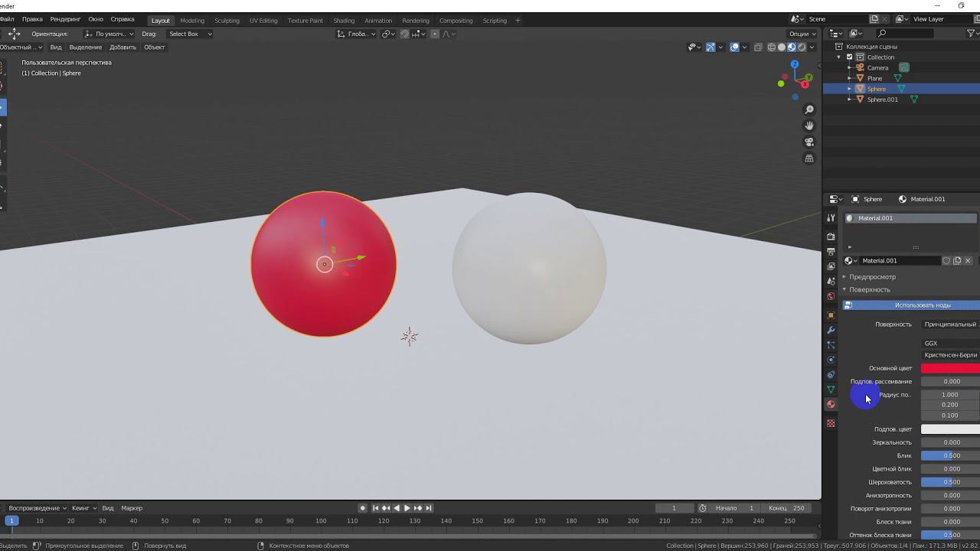Toggle viewport gizmos display
The image size is (980, 551).
[x=710, y=47]
